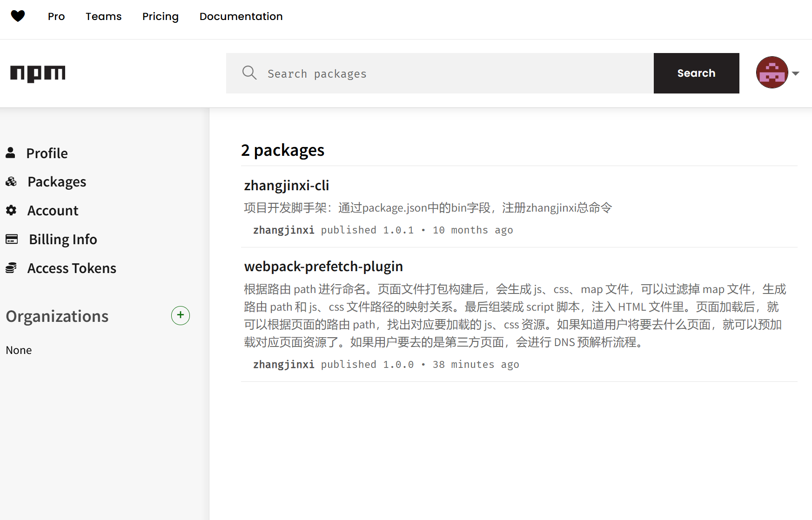Open the webpack-prefetch-plugin package
The image size is (812, 520).
(x=323, y=267)
